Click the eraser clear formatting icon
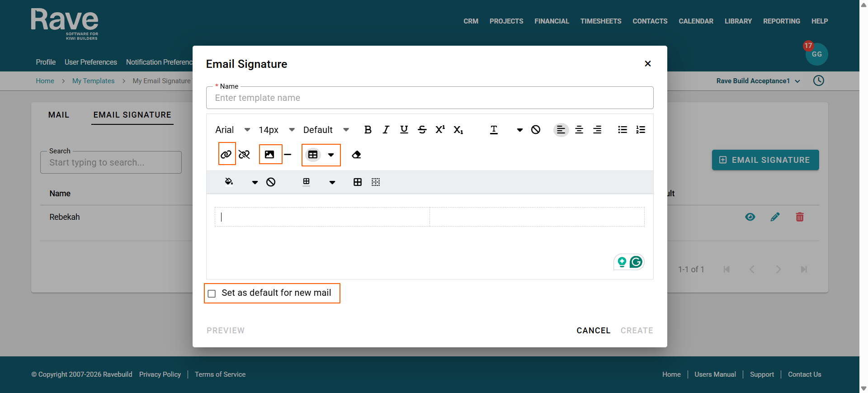The image size is (868, 393). [356, 155]
